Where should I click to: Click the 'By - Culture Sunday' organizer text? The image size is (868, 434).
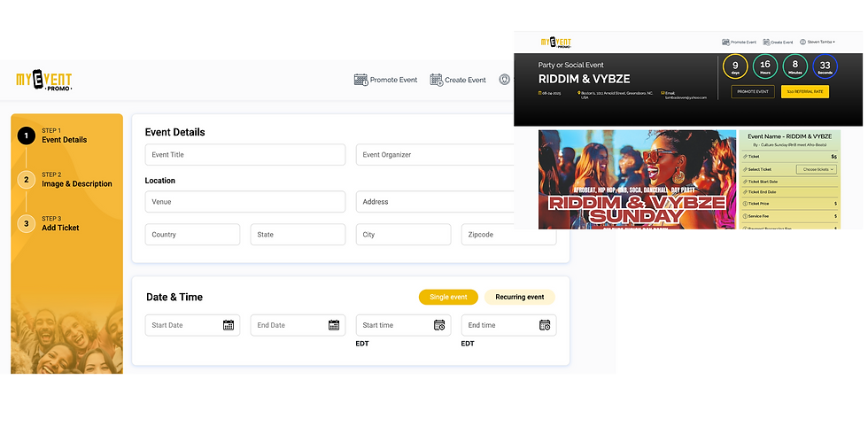(x=789, y=144)
